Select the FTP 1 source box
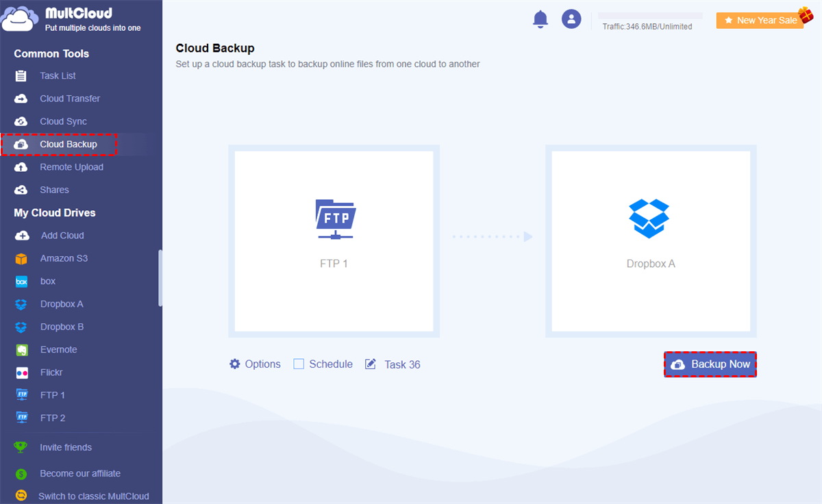Screen dimensions: 822x504 [x=334, y=241]
